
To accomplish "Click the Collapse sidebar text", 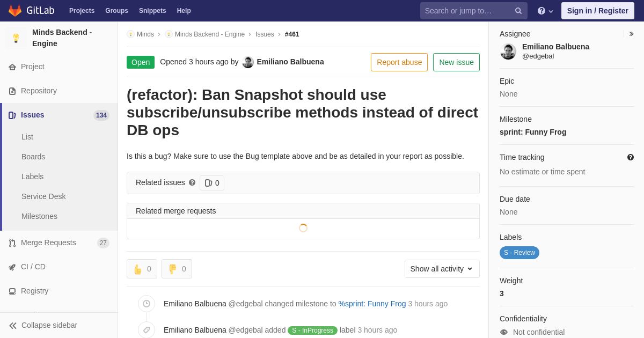I will [x=49, y=325].
